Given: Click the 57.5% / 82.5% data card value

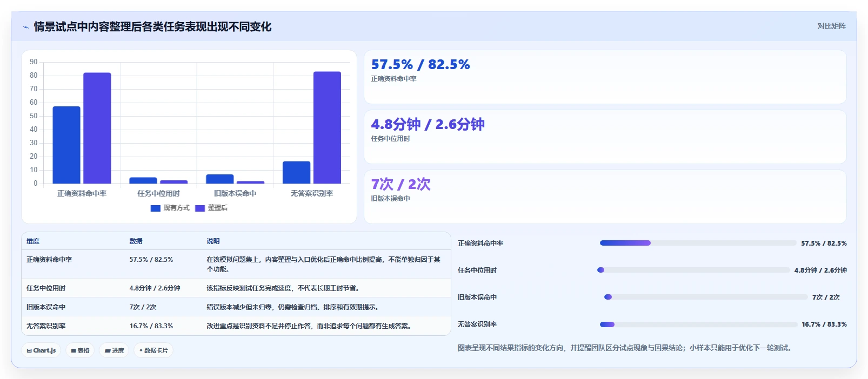Looking at the screenshot, I should click(420, 65).
